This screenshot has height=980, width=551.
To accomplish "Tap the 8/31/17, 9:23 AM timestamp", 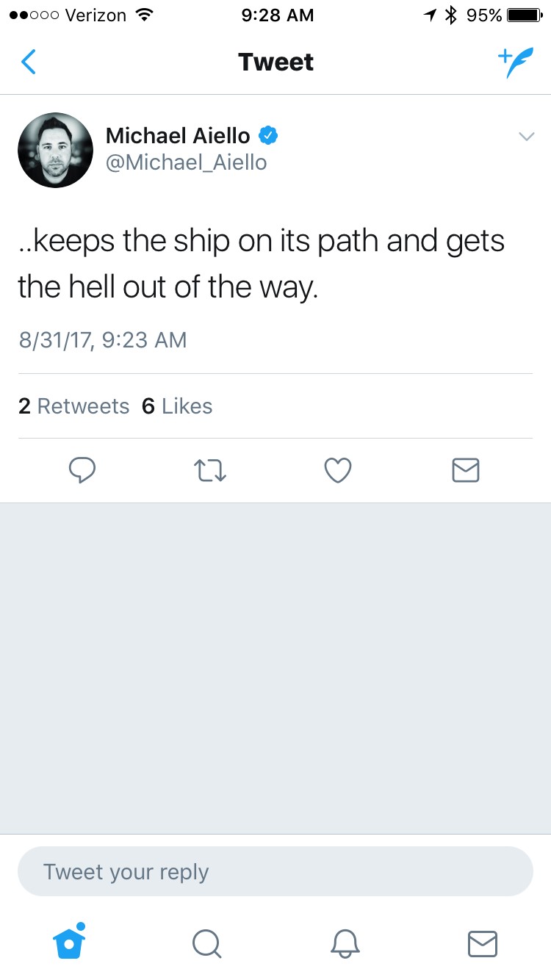I will (x=103, y=340).
